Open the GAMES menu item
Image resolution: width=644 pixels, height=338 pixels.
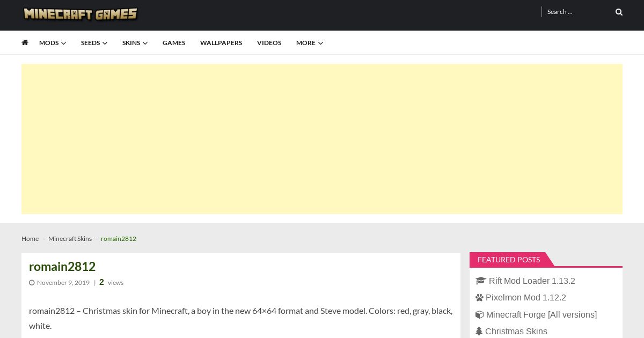click(x=174, y=43)
